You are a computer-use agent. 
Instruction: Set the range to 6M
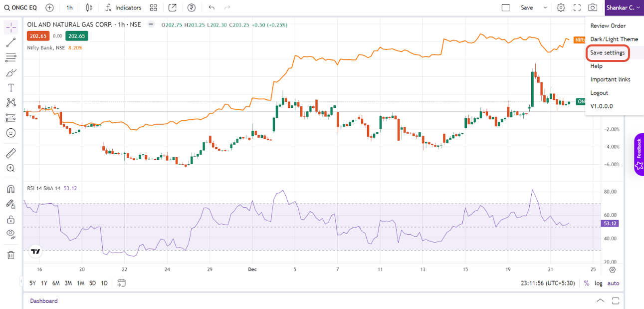coord(56,283)
